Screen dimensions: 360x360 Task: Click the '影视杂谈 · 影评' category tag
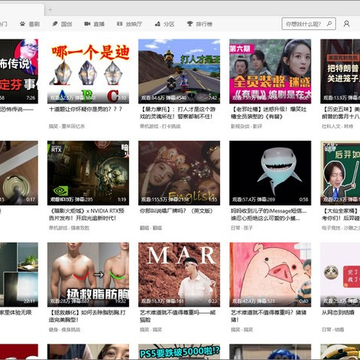point(247,126)
